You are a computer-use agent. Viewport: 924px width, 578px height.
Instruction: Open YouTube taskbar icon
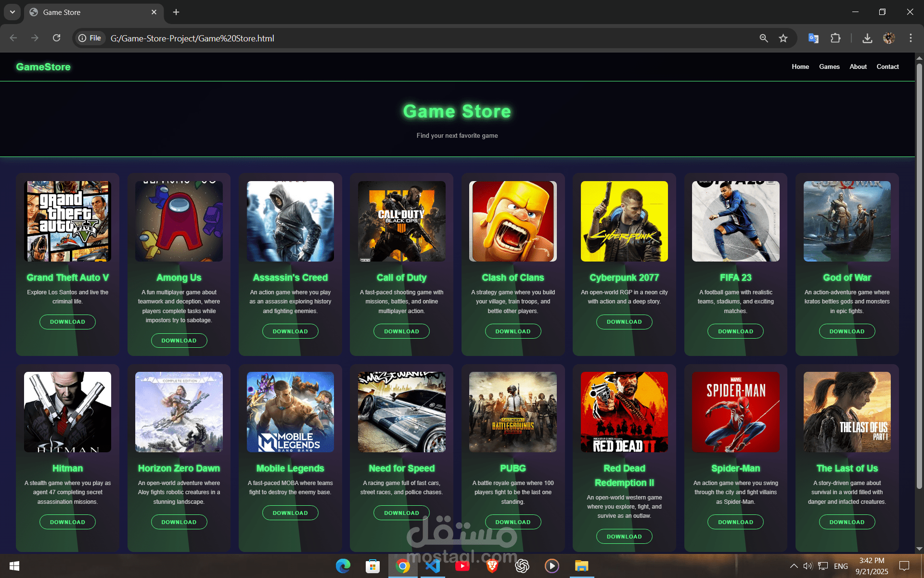(462, 566)
